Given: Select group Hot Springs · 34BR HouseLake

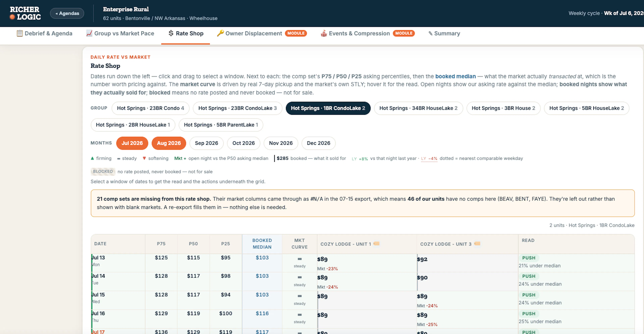Looking at the screenshot, I should [418, 108].
